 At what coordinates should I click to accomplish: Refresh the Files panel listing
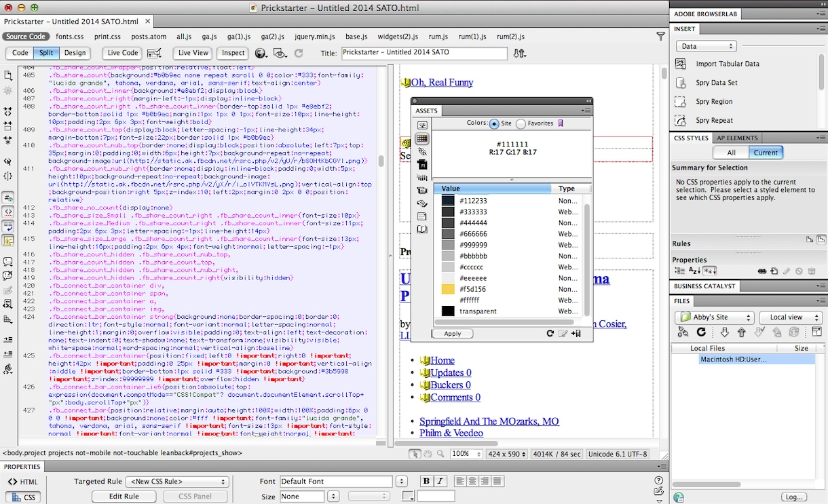click(701, 332)
